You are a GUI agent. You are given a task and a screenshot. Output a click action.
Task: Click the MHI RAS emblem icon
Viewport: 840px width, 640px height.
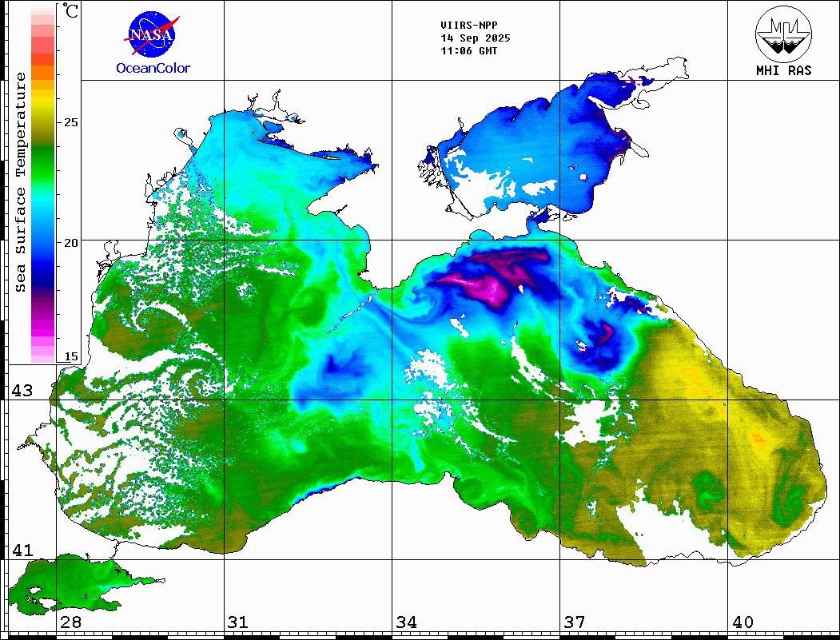[783, 33]
